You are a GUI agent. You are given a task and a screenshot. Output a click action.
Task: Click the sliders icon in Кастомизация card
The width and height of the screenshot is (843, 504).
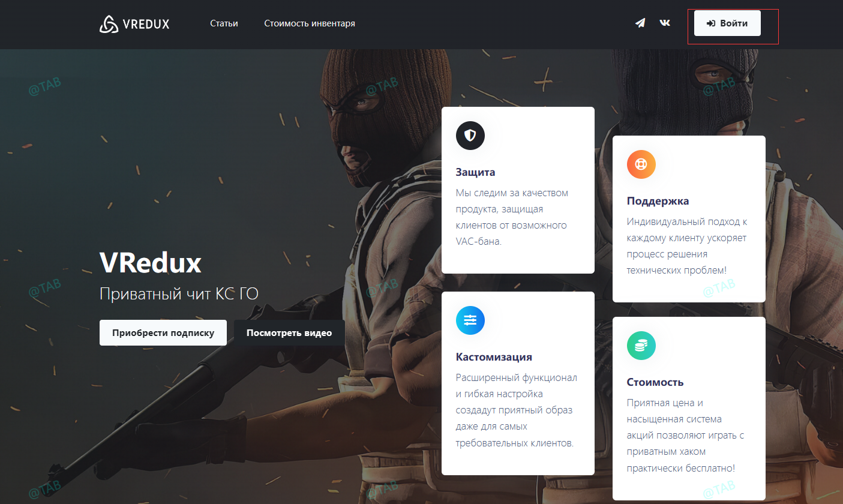[x=470, y=320]
